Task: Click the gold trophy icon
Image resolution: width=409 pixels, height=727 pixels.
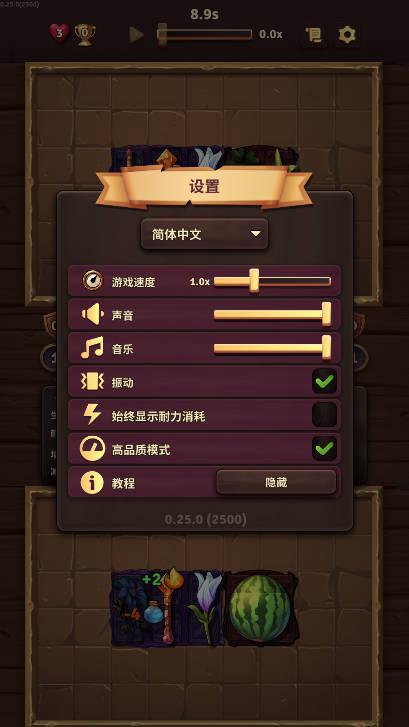Action: (x=85, y=35)
